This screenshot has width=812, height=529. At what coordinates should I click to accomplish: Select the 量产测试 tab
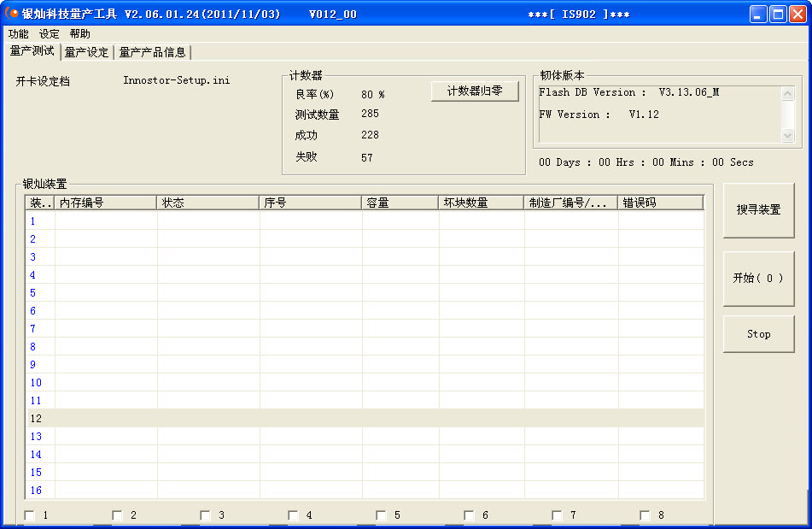coord(32,51)
